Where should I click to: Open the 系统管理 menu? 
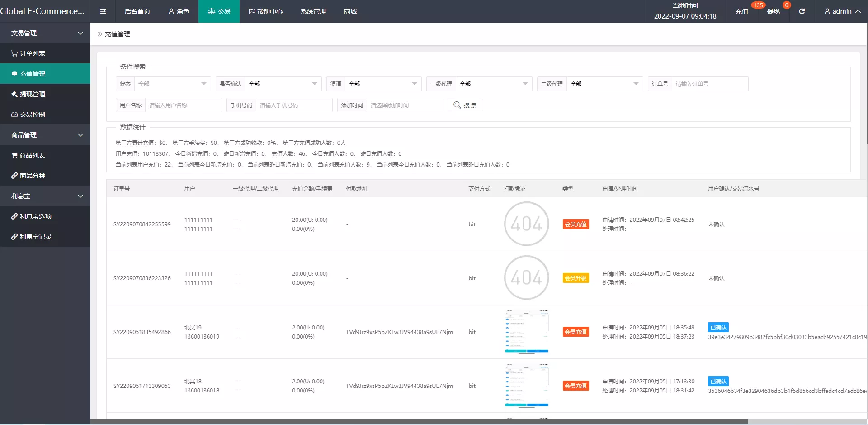(312, 11)
